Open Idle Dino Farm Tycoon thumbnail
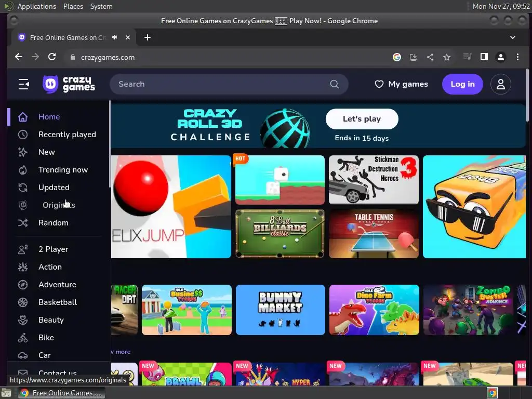Image resolution: width=532 pixels, height=399 pixels. [374, 310]
